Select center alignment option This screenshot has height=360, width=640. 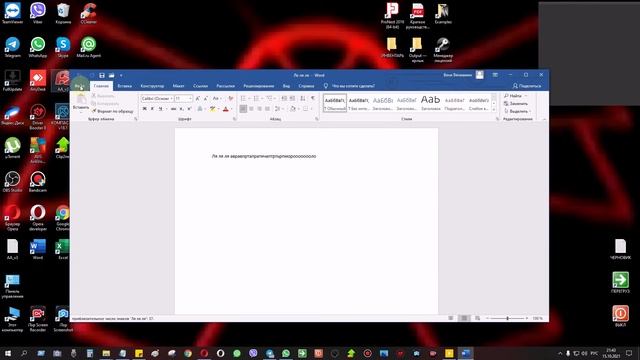click(251, 109)
